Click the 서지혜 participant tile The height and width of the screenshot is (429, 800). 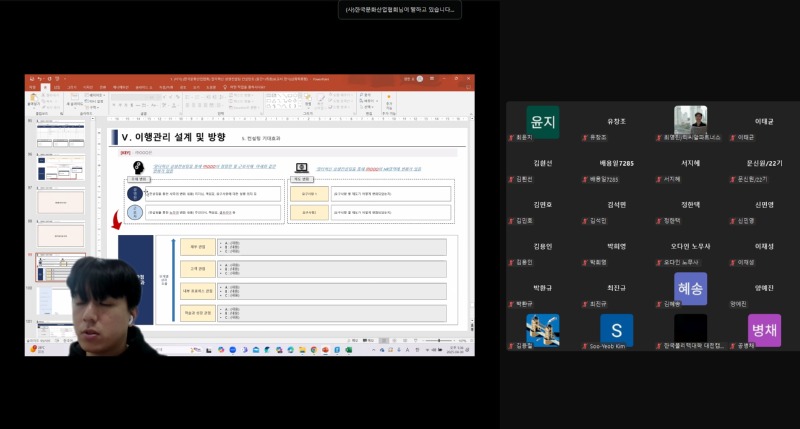[x=690, y=169]
